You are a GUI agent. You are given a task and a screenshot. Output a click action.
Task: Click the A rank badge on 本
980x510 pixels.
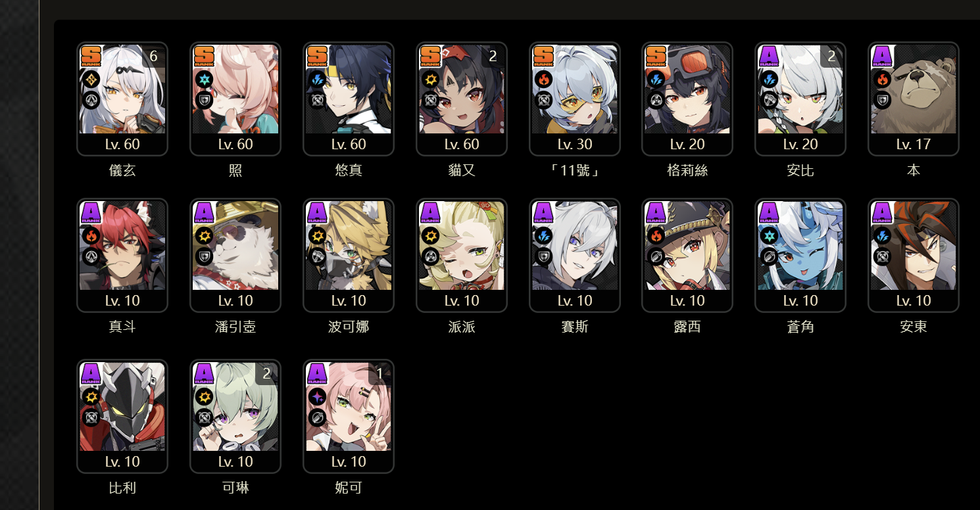883,57
